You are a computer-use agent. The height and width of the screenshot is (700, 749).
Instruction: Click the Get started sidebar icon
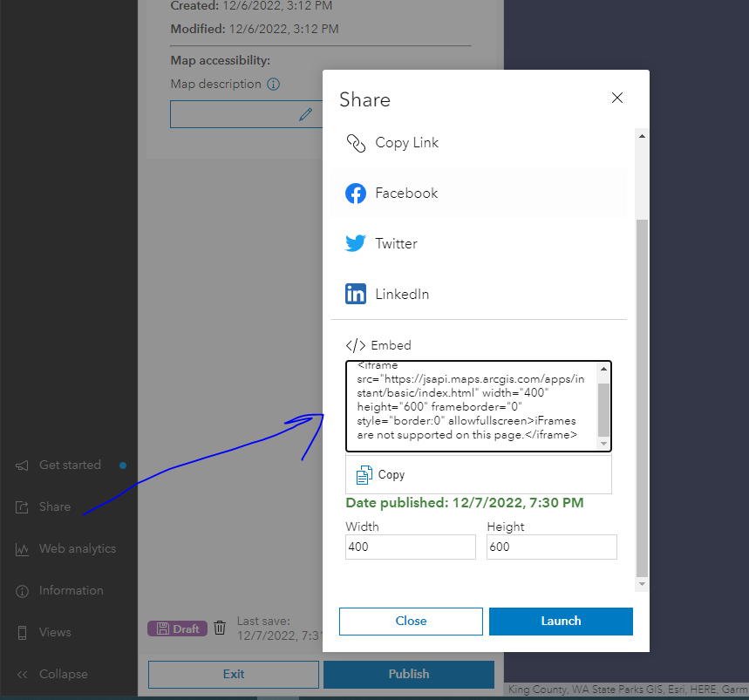pyautogui.click(x=21, y=465)
